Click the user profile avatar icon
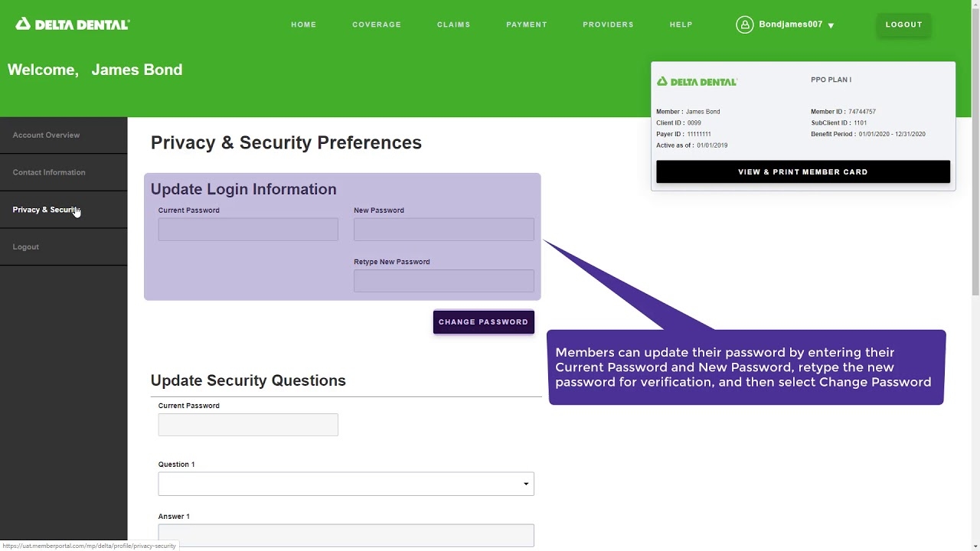The height and width of the screenshot is (551, 980). 745,24
